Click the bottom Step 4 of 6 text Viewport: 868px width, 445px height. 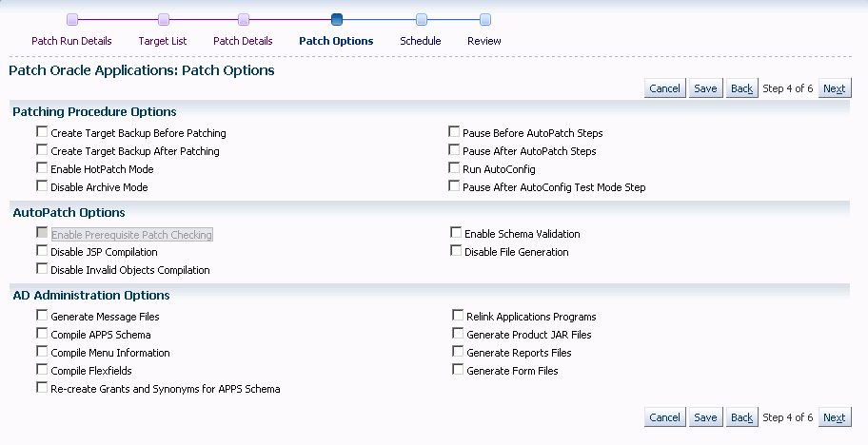point(788,417)
